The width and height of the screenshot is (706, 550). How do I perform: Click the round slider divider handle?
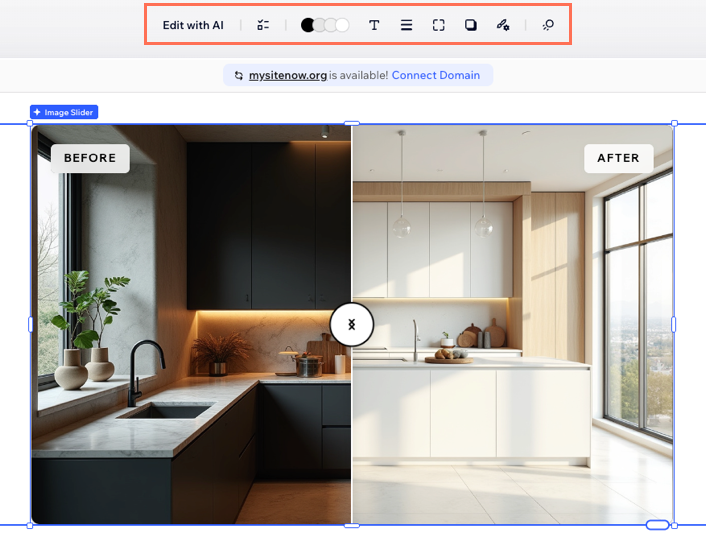click(x=352, y=324)
